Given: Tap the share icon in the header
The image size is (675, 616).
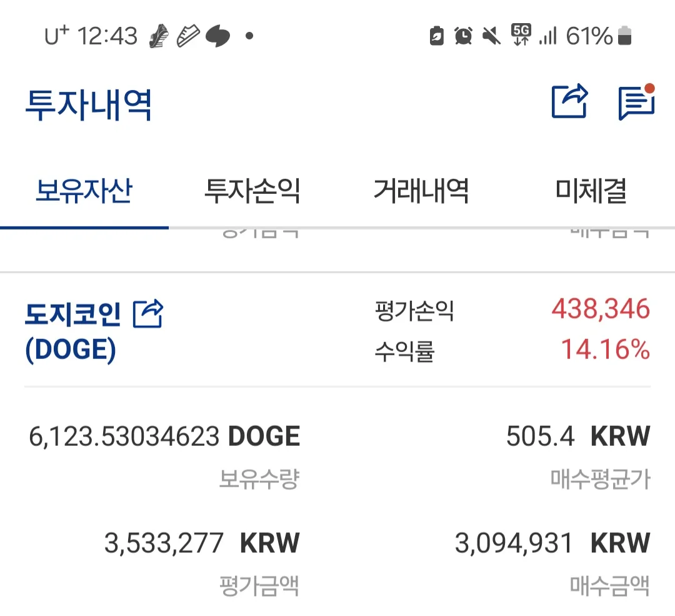Looking at the screenshot, I should 569,101.
